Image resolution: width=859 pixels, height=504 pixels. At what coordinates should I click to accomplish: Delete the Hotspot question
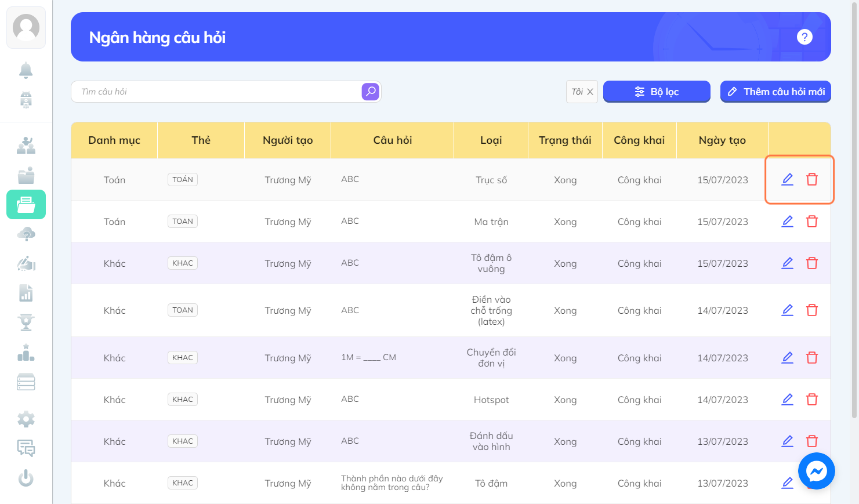click(x=812, y=400)
